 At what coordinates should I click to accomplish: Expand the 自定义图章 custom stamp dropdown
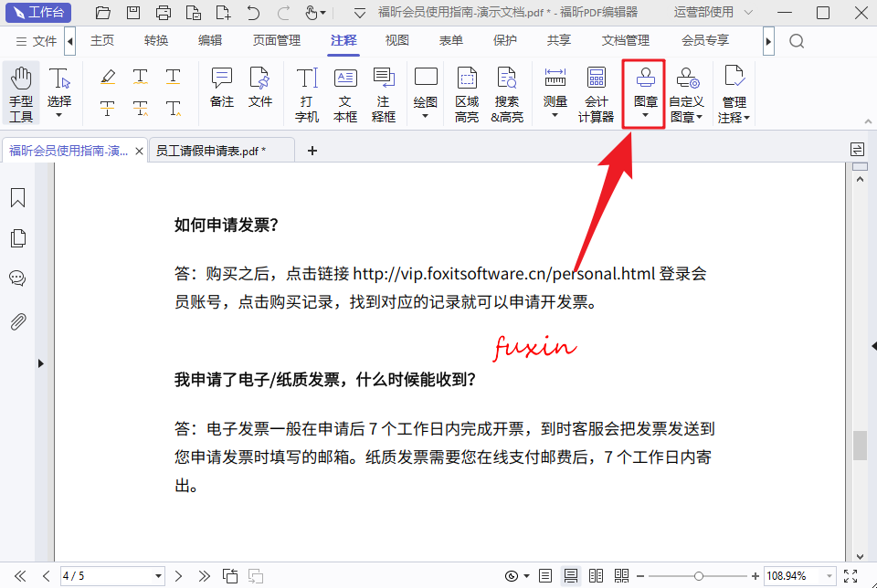[699, 117]
